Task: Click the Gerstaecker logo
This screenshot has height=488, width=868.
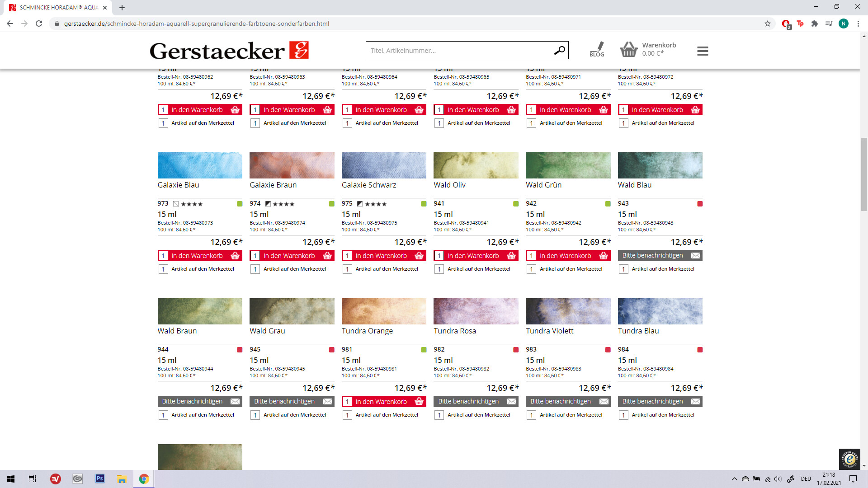Action: pyautogui.click(x=229, y=51)
